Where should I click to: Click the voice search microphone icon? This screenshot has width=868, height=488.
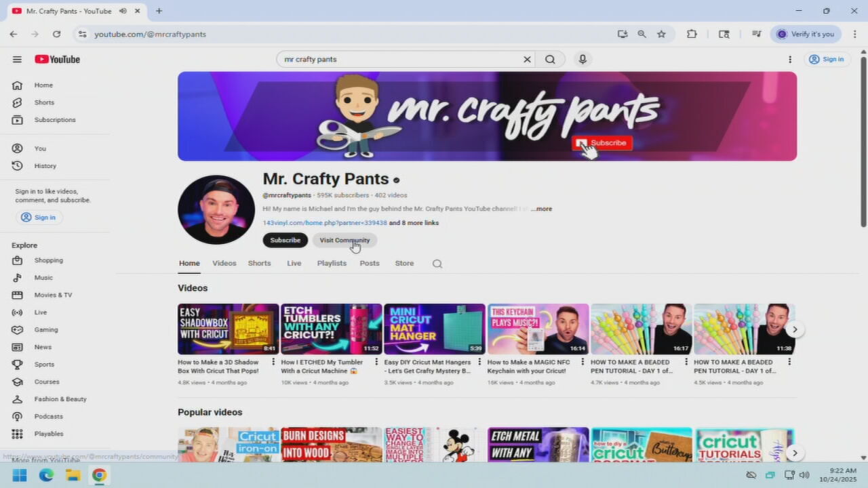(582, 60)
